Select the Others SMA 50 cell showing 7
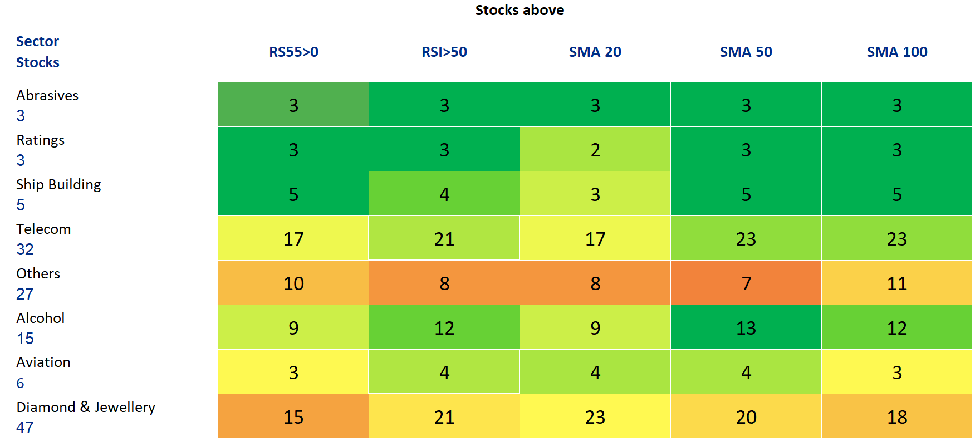 coord(746,283)
